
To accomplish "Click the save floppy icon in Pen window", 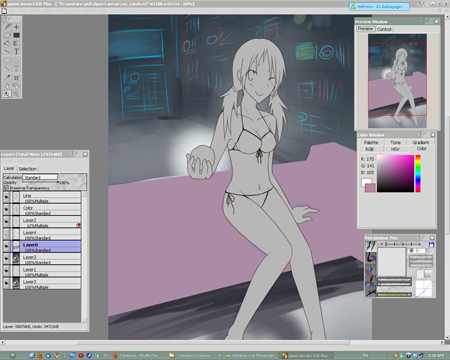I will point(431,244).
